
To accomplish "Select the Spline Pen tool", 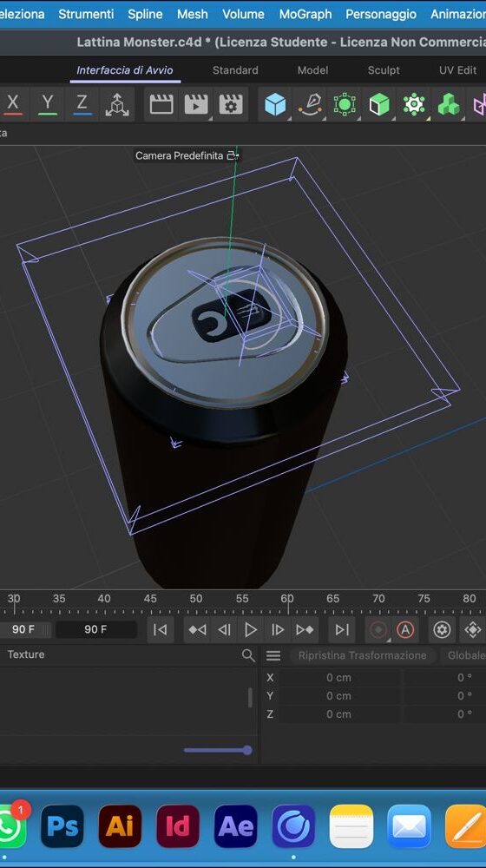I will pos(311,104).
